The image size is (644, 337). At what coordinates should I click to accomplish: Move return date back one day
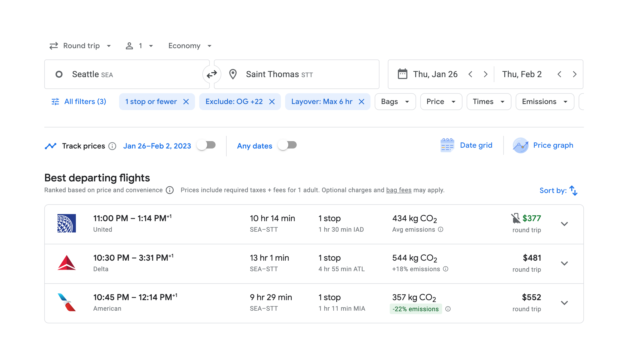[559, 74]
